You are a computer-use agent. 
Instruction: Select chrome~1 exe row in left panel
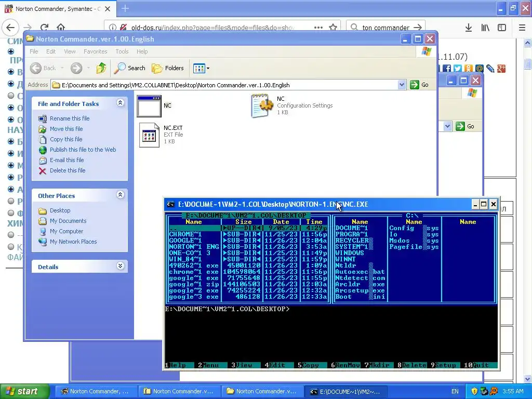[248, 272]
